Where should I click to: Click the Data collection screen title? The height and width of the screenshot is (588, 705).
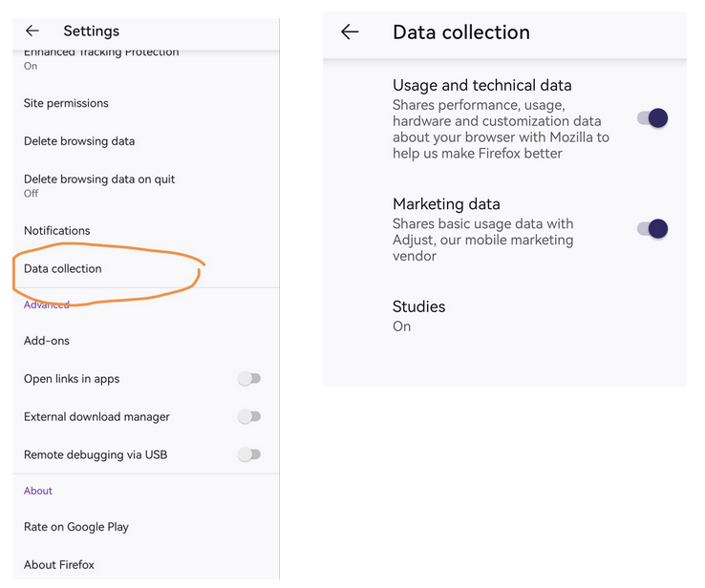click(461, 32)
